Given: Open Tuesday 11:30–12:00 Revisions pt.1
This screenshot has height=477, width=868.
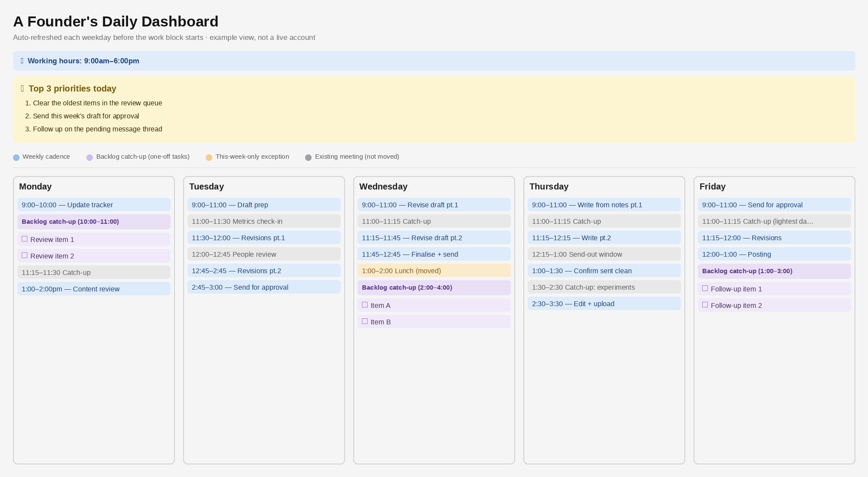Looking at the screenshot, I should click(264, 238).
